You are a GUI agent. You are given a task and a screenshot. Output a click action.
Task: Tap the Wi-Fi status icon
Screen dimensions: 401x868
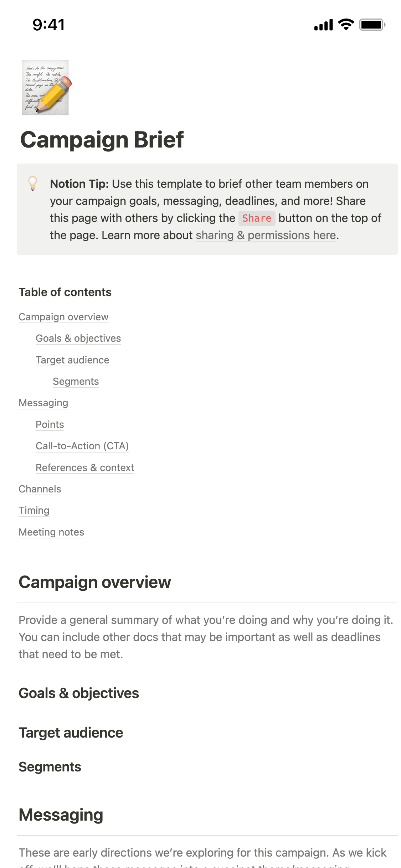344,24
